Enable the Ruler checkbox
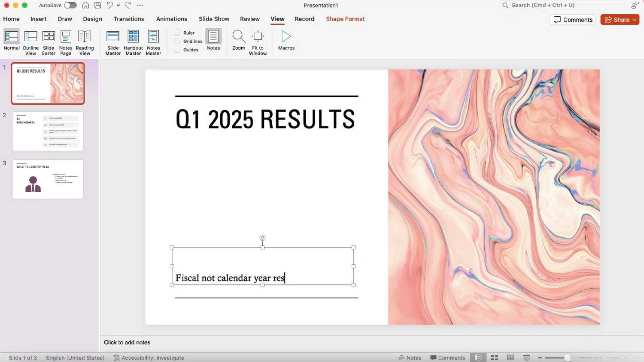Screen dimensions: 644x362 (177, 33)
